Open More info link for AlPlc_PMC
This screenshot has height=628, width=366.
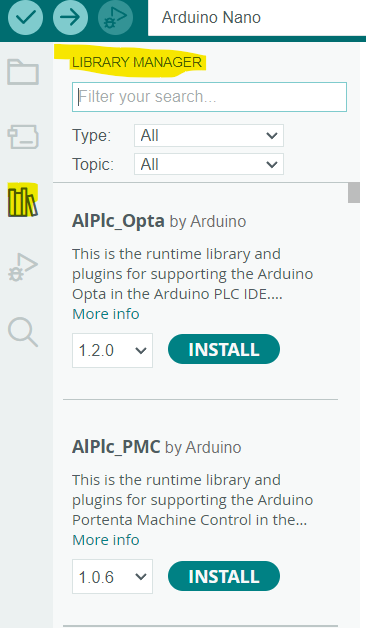[x=106, y=540]
